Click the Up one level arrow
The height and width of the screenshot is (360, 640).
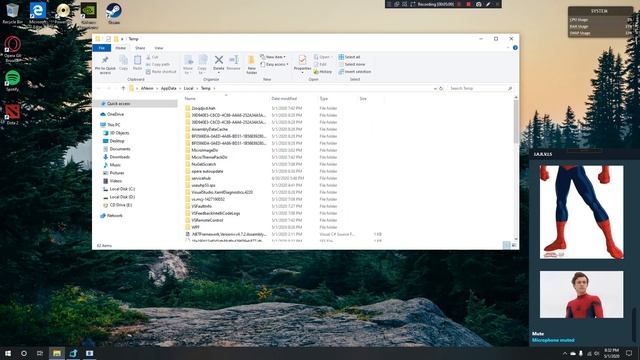click(x=123, y=88)
